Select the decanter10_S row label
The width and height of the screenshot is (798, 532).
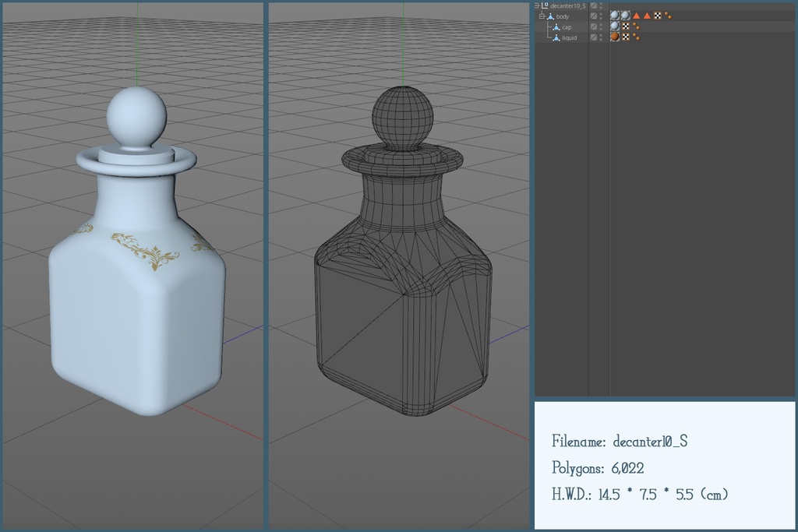tap(568, 6)
